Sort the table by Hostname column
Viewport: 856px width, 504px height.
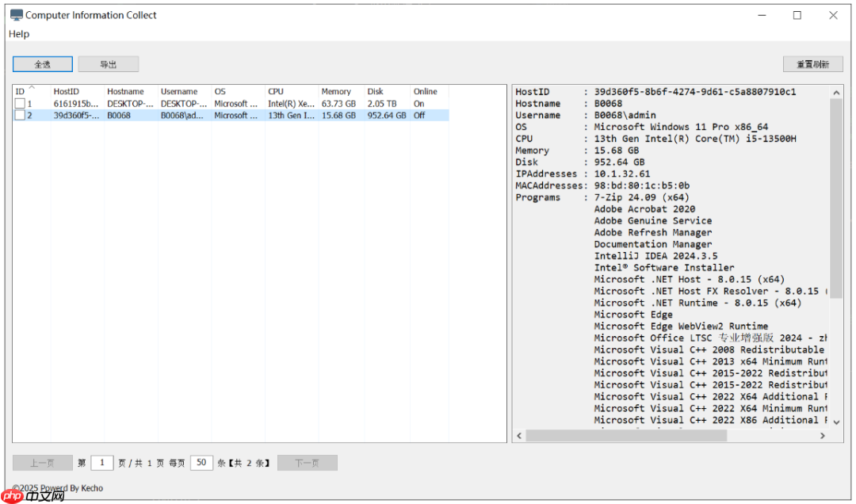click(x=127, y=90)
